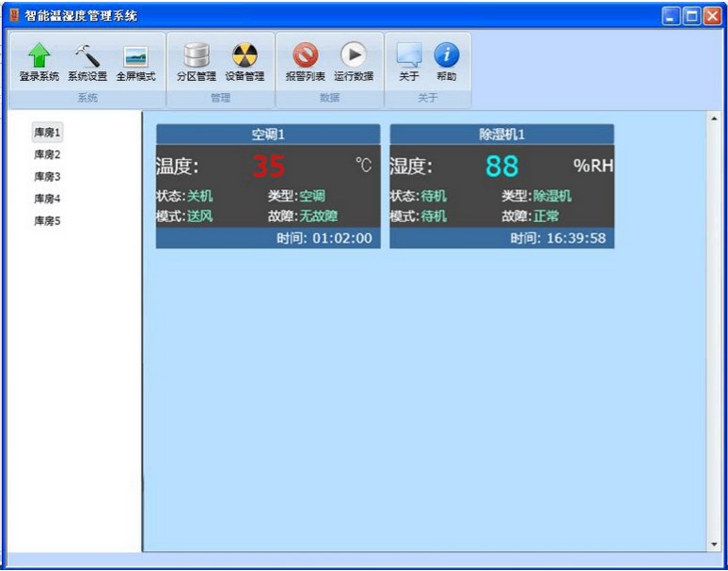This screenshot has height=571, width=728.
Task: Open 系统设置 hammer icon
Action: coord(87,56)
